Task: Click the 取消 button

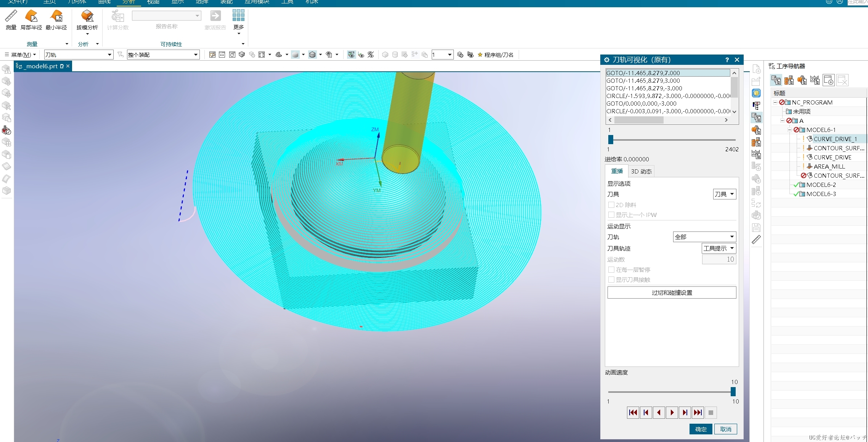Action: tap(725, 429)
